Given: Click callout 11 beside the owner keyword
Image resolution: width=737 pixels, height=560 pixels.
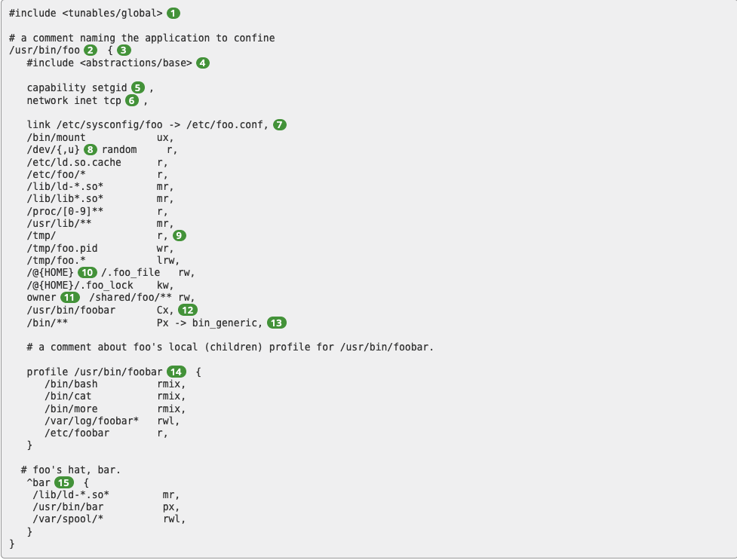Looking at the screenshot, I should click(70, 298).
